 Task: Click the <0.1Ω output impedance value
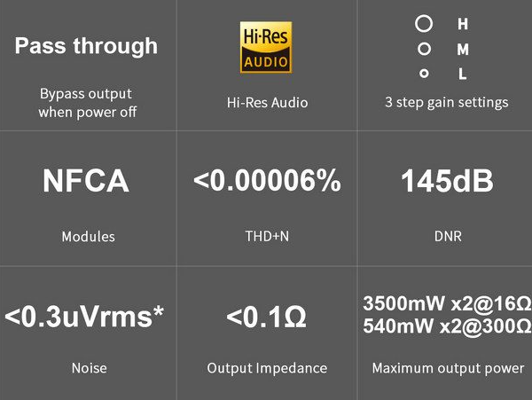266,317
